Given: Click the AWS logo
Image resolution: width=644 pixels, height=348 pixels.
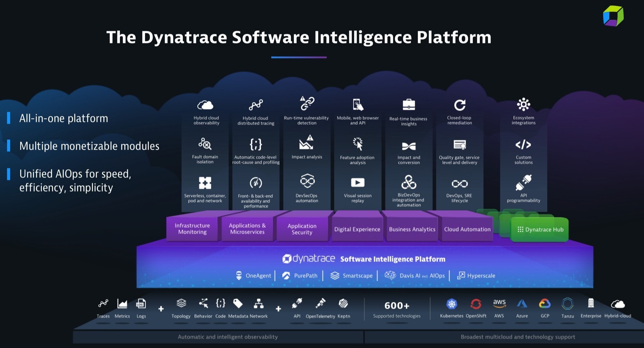Looking at the screenshot, I should pyautogui.click(x=499, y=303).
